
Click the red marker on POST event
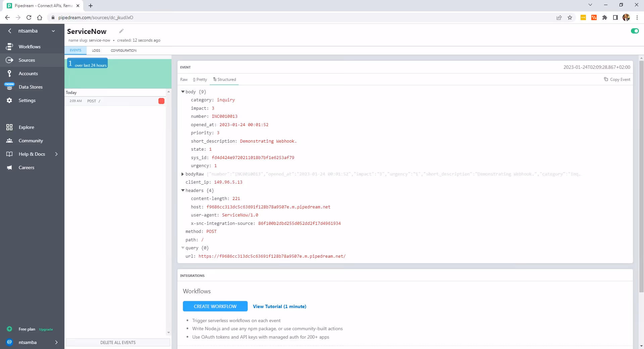point(161,101)
